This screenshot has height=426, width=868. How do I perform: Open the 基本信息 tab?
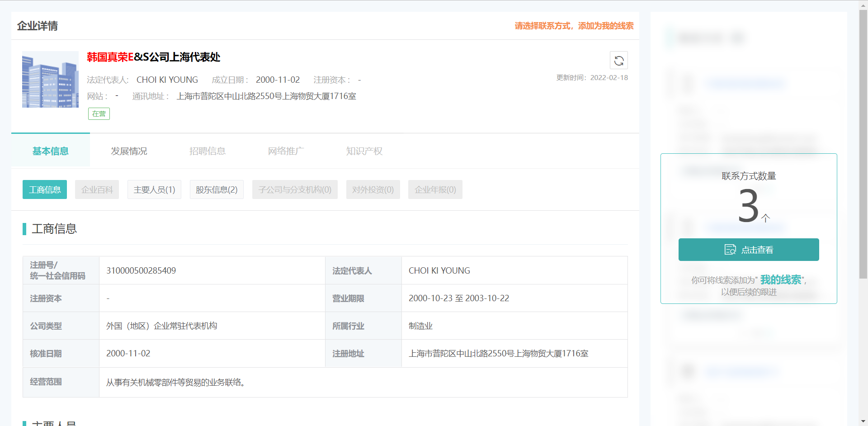pyautogui.click(x=51, y=151)
